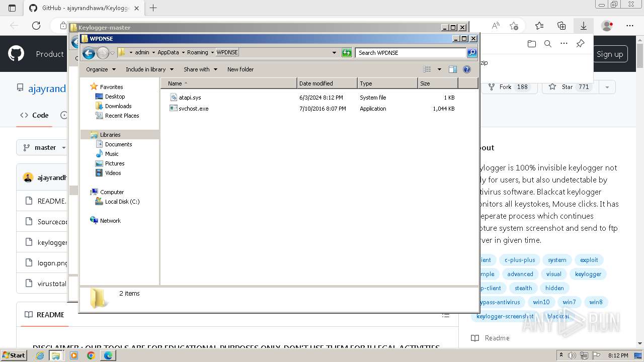Click the green refresh button beside address bar
The height and width of the screenshot is (362, 644).
tap(347, 53)
